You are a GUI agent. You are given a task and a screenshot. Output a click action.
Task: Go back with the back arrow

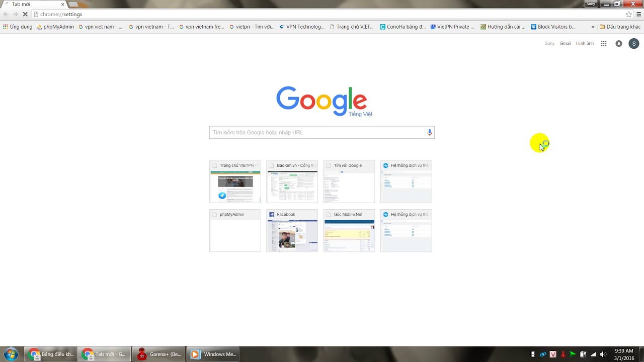coord(6,14)
